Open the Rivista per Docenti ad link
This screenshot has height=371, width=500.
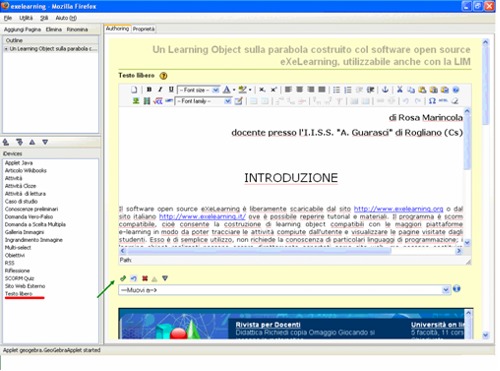(x=268, y=325)
